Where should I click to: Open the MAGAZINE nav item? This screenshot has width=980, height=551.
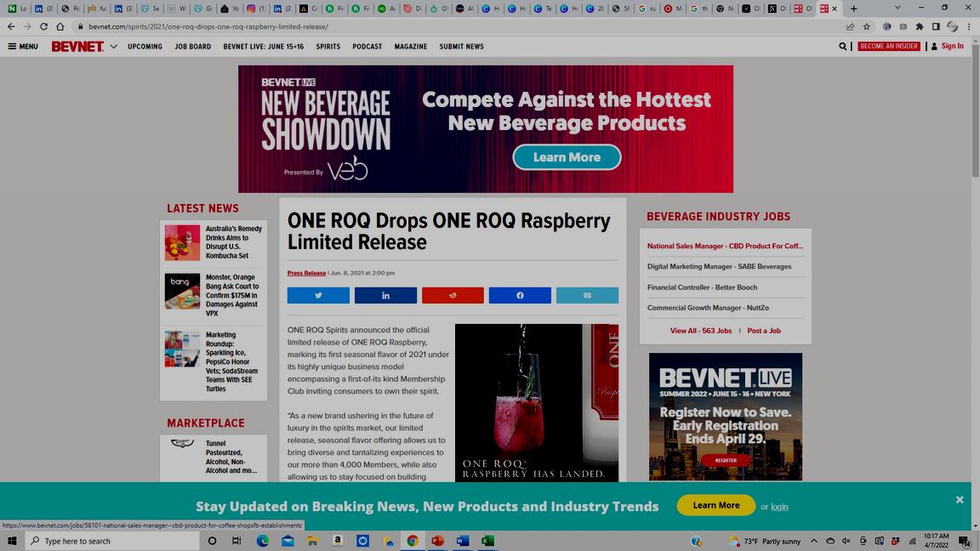(x=411, y=46)
